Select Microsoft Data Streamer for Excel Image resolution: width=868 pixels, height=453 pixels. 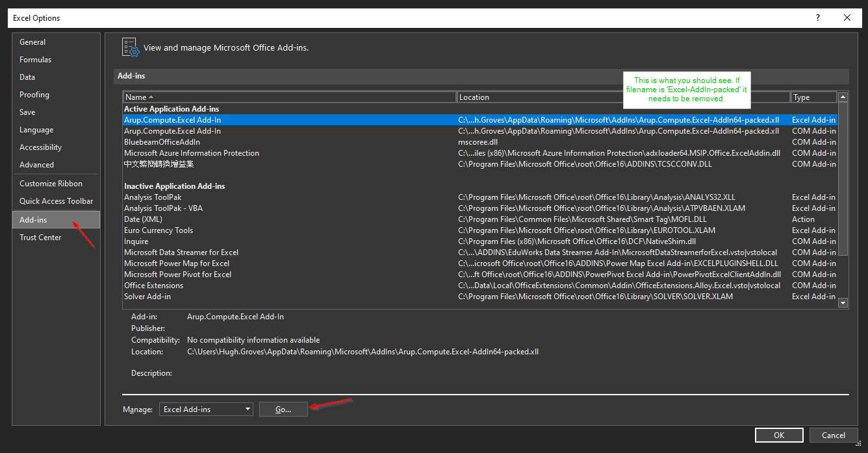tap(480, 252)
